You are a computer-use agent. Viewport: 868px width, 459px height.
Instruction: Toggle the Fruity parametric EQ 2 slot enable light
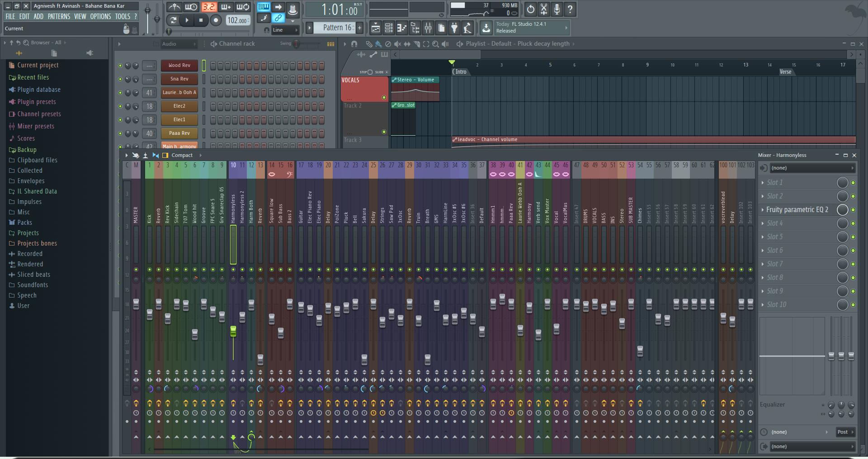tap(854, 210)
